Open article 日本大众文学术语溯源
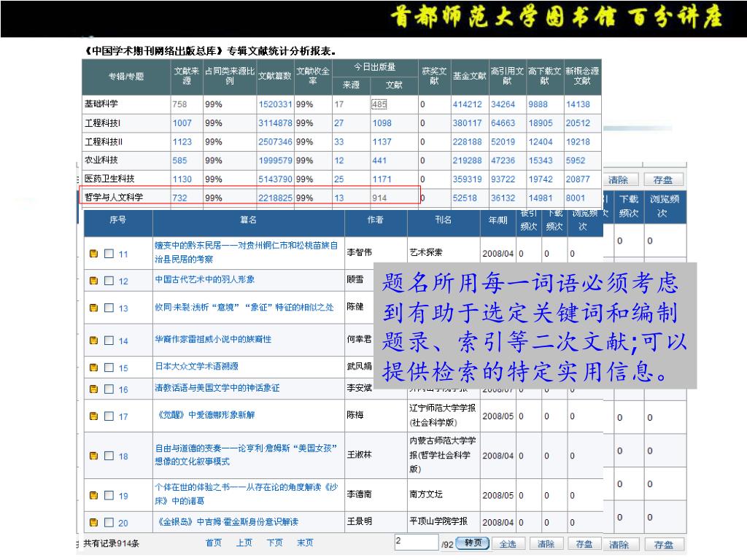Viewport: 747px width, 560px height. (197, 366)
